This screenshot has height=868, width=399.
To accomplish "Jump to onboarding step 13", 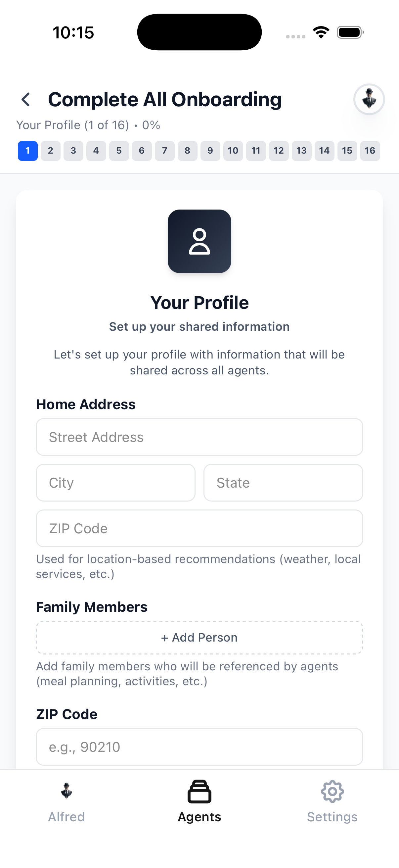I will pos(301,151).
